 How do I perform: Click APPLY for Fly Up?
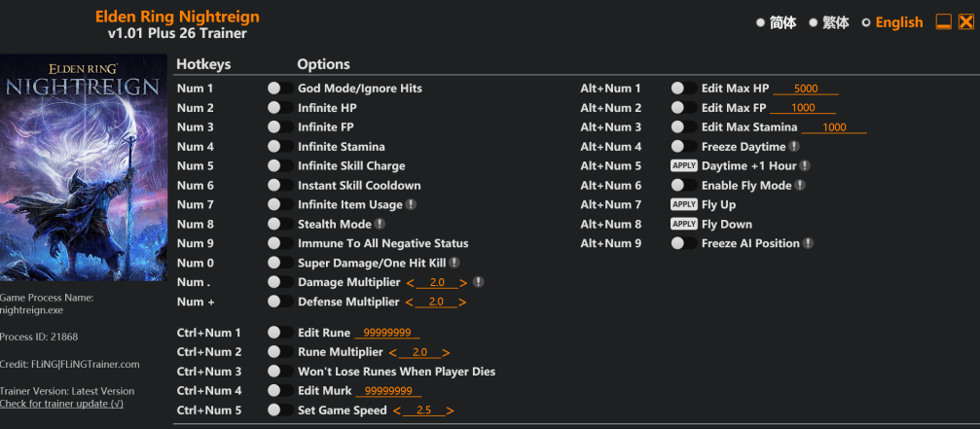(x=684, y=204)
